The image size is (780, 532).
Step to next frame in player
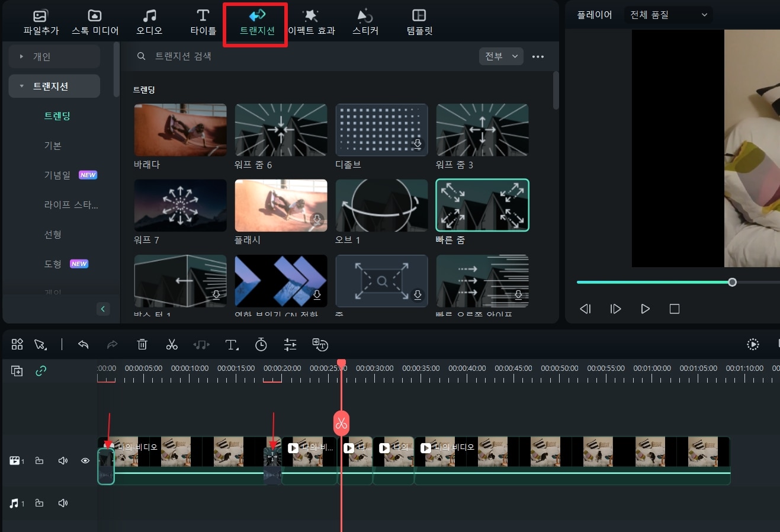(615, 309)
